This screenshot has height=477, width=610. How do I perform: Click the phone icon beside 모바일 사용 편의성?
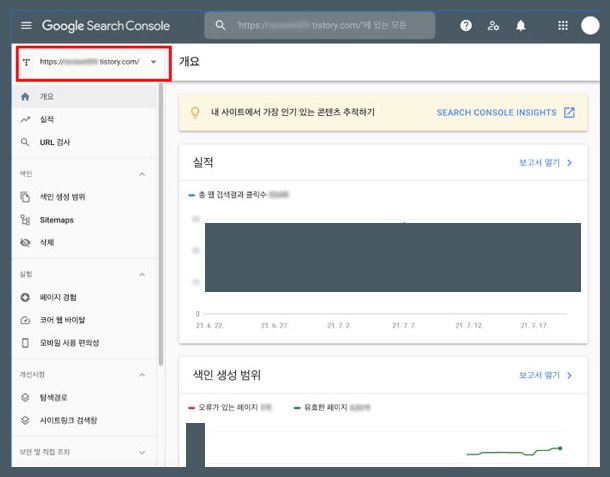coord(25,343)
